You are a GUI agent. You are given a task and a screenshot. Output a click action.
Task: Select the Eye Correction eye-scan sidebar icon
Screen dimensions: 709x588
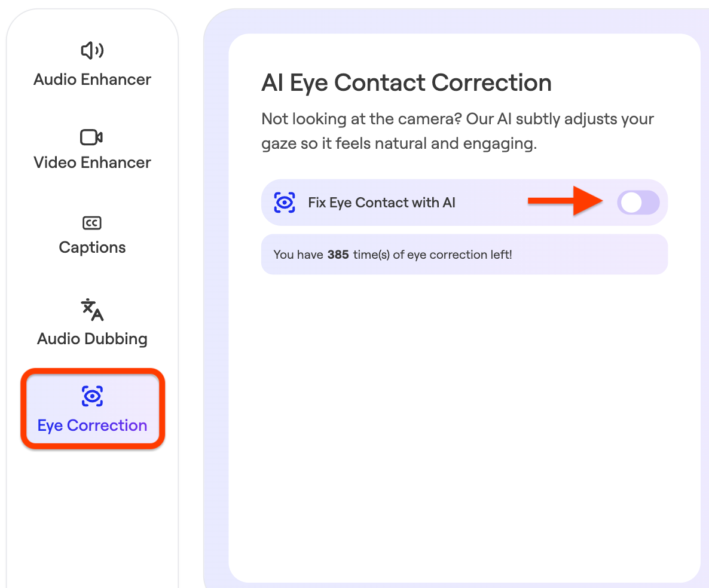point(92,396)
